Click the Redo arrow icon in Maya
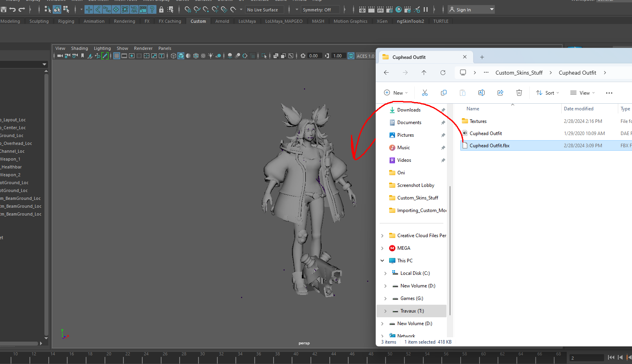Viewport: 632px width, 364px height. 22,9
